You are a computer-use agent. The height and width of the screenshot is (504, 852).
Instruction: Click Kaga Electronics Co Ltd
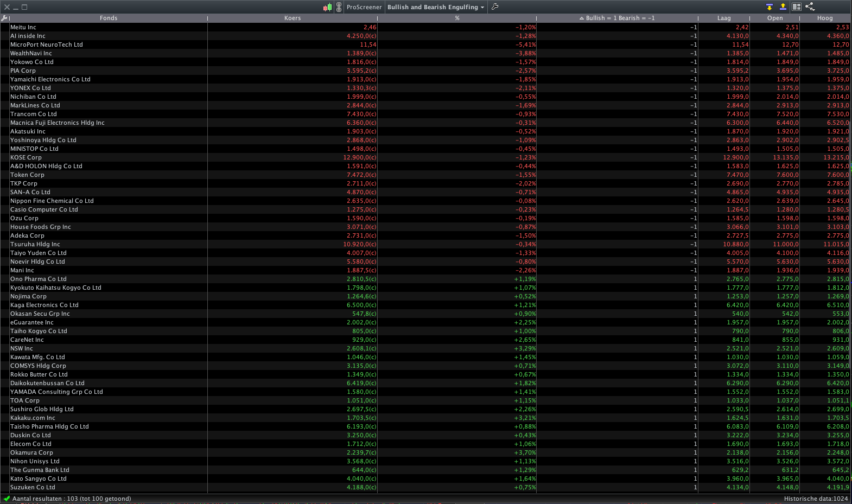pos(44,305)
